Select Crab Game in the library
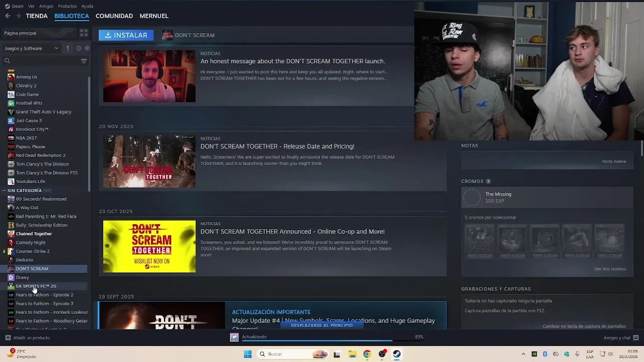This screenshot has width=644, height=362. (x=27, y=95)
